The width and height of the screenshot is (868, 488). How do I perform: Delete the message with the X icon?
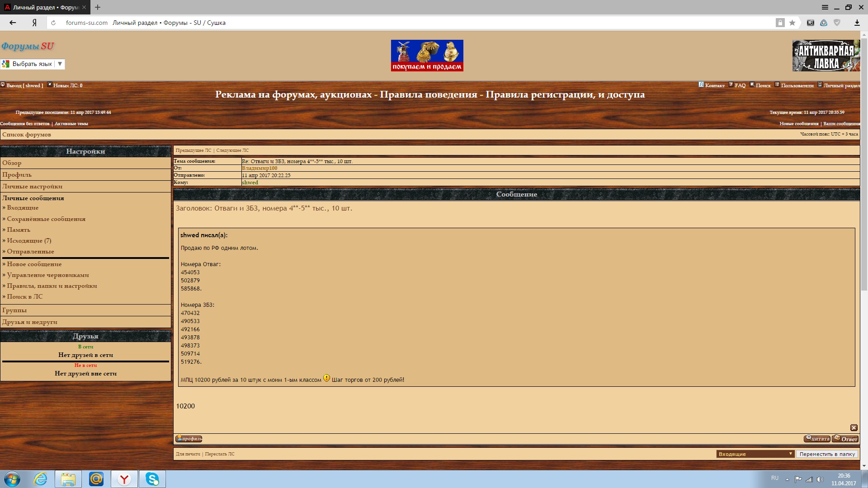click(854, 427)
